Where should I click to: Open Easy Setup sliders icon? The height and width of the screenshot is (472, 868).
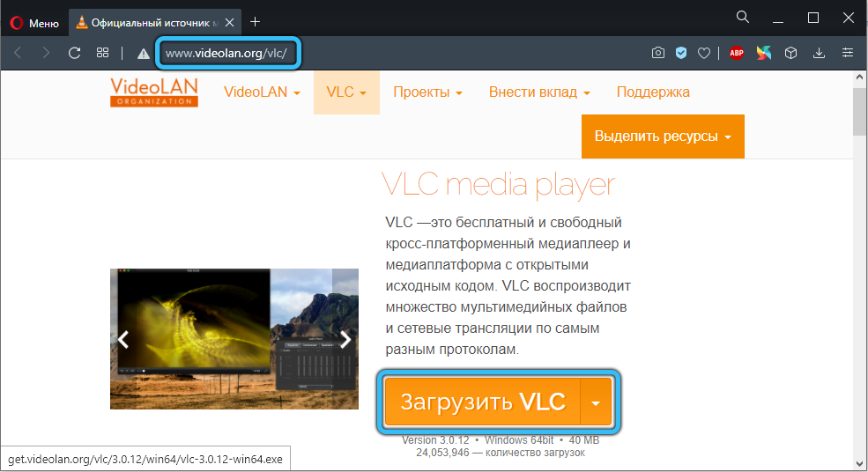tap(848, 53)
